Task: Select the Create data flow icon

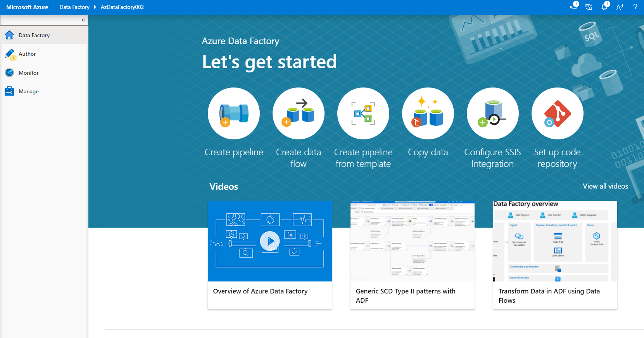Action: 299,113
